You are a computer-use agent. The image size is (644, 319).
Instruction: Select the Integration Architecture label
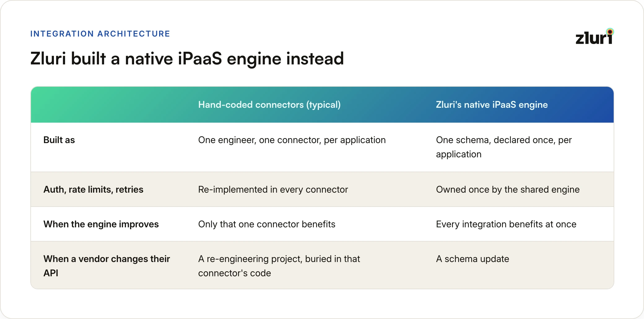(100, 33)
